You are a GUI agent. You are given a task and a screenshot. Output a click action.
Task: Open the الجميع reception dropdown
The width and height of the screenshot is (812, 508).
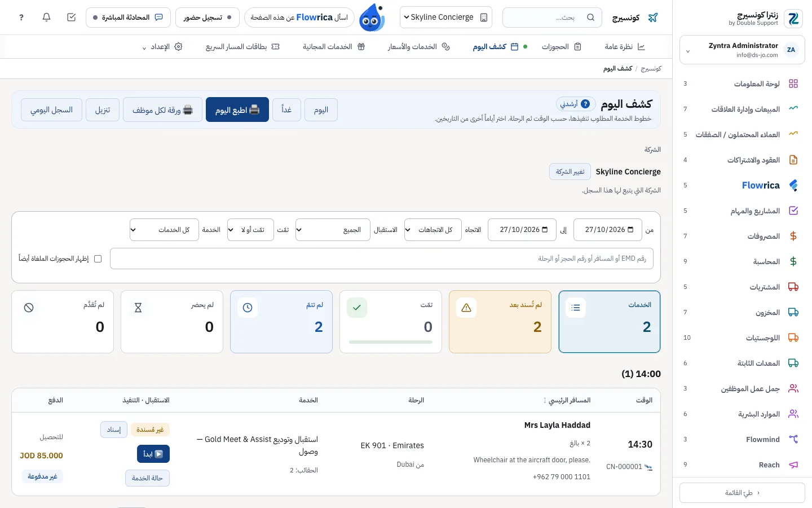[333, 230]
